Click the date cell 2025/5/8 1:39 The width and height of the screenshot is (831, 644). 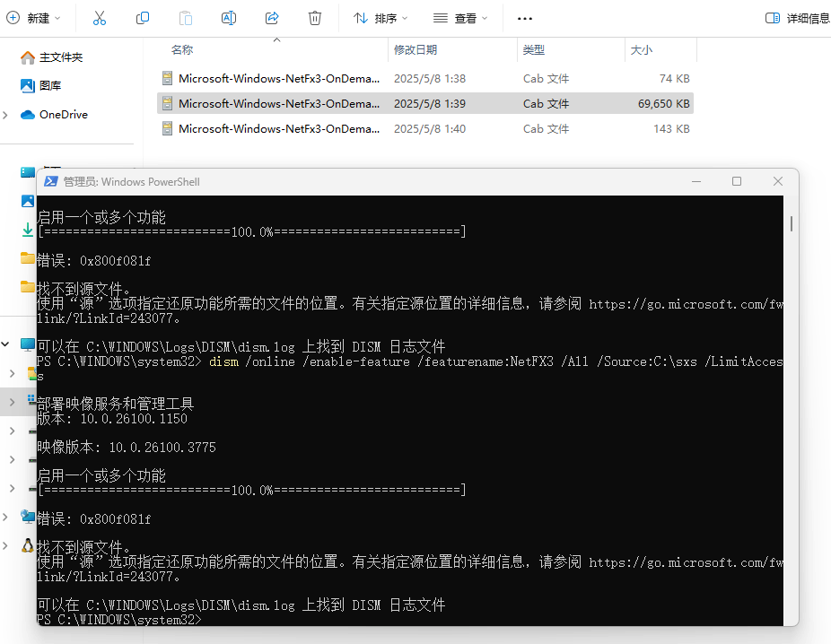(x=430, y=103)
